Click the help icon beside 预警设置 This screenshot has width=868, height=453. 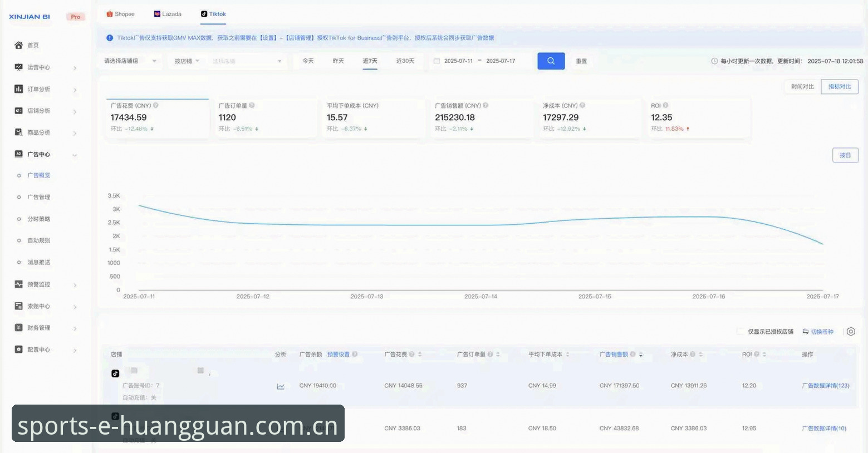(x=355, y=354)
